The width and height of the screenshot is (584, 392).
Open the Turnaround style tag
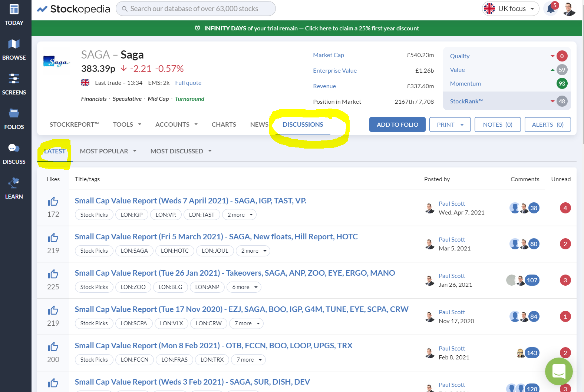pyautogui.click(x=189, y=99)
